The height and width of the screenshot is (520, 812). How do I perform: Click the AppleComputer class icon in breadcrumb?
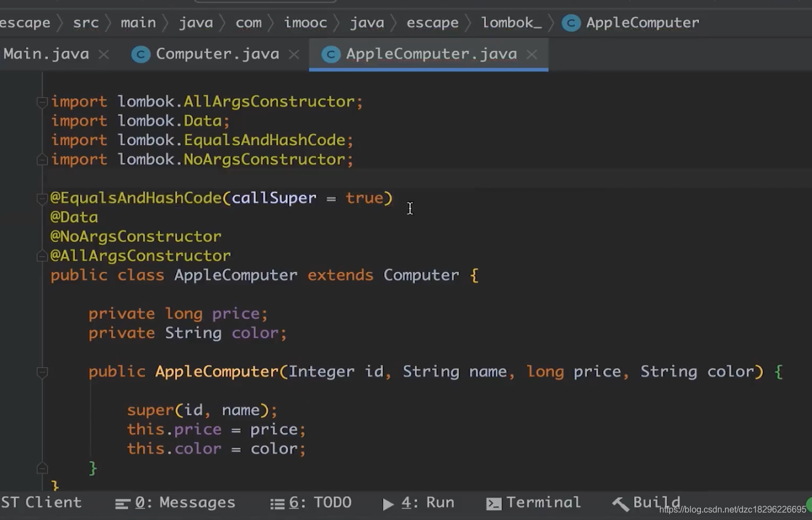coord(571,22)
